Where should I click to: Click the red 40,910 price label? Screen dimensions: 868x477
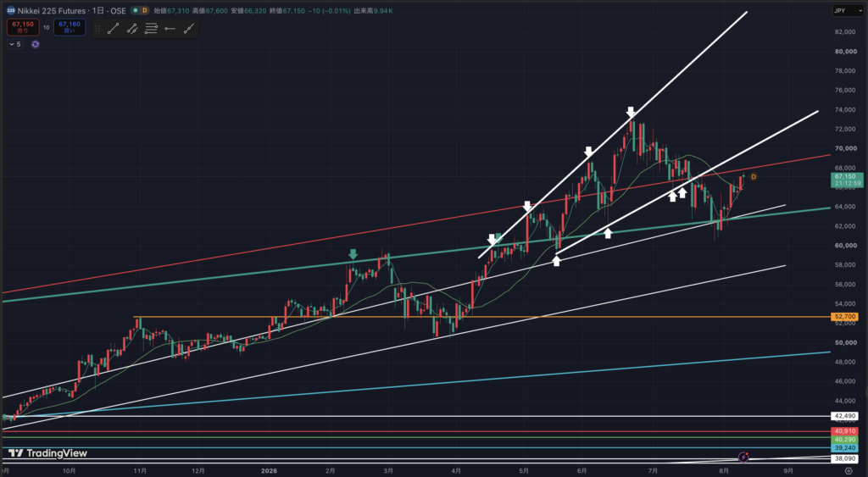(845, 431)
